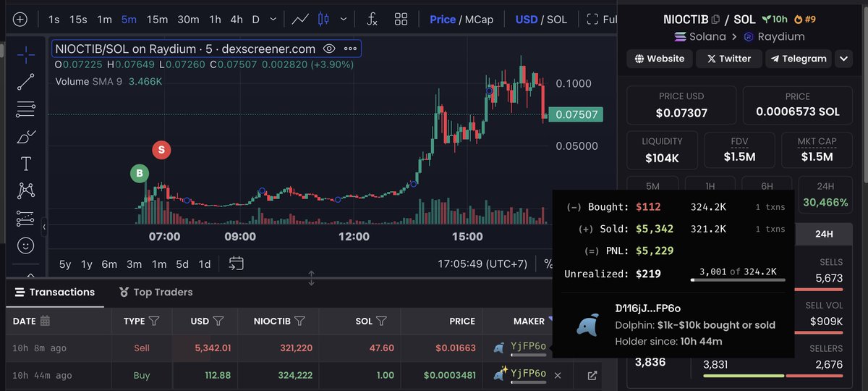Select the brush drawing tool
The image size is (868, 391).
pos(26,136)
